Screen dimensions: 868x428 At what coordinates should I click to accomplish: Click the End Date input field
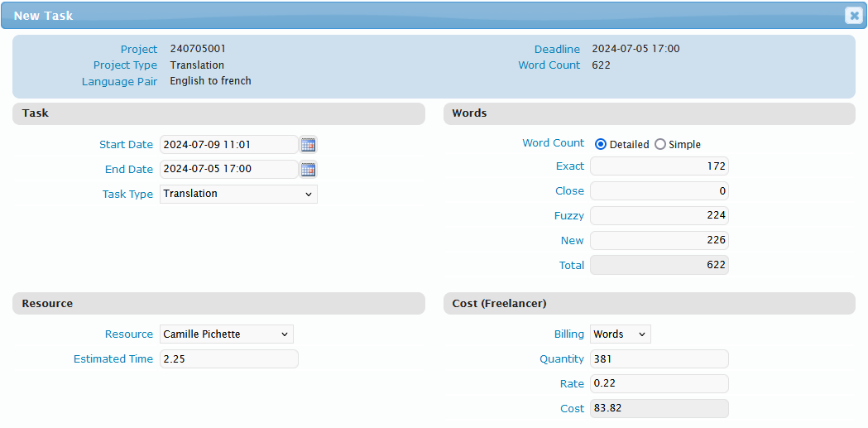click(x=228, y=170)
